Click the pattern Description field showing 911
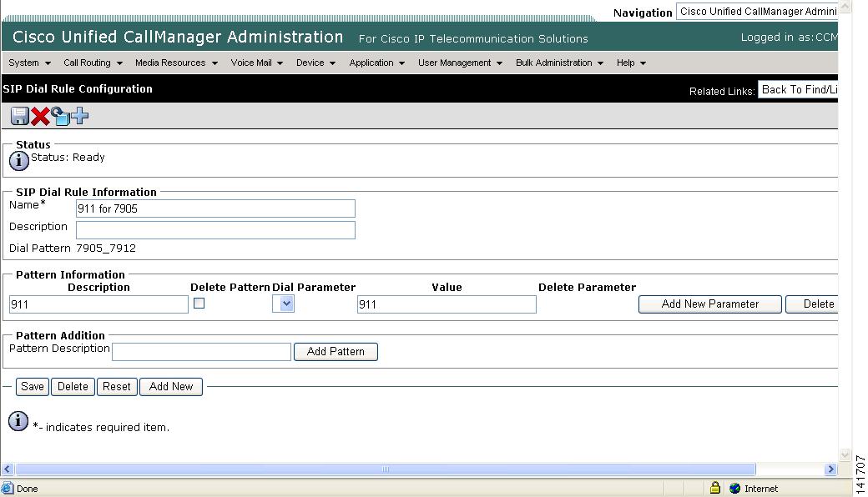This screenshot has height=497, width=868. point(98,304)
